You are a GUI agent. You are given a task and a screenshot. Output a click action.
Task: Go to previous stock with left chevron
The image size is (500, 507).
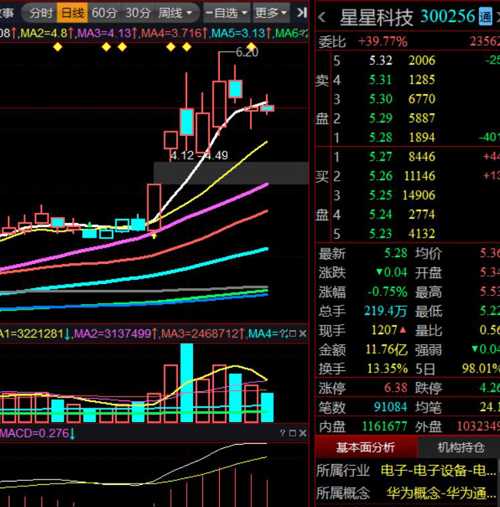click(322, 17)
